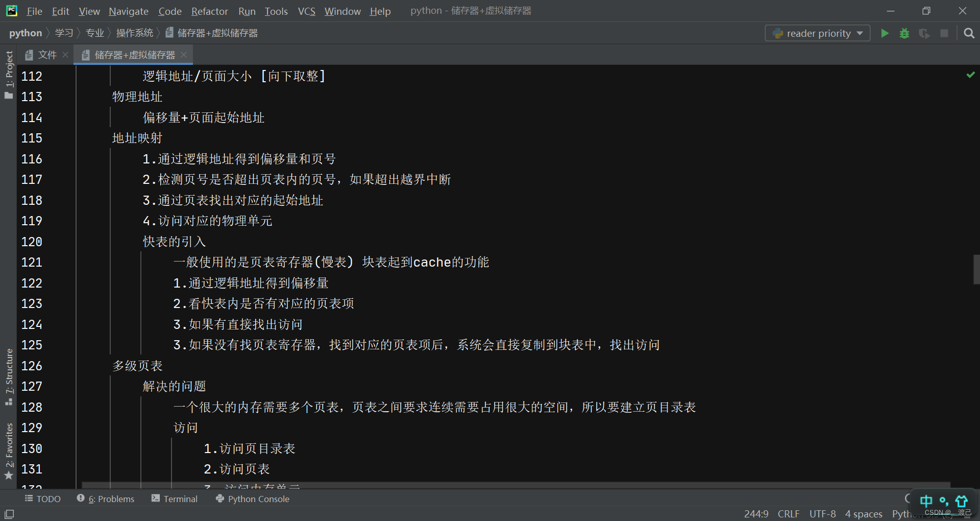980x521 pixels.
Task: Click the stop square button
Action: (x=944, y=33)
